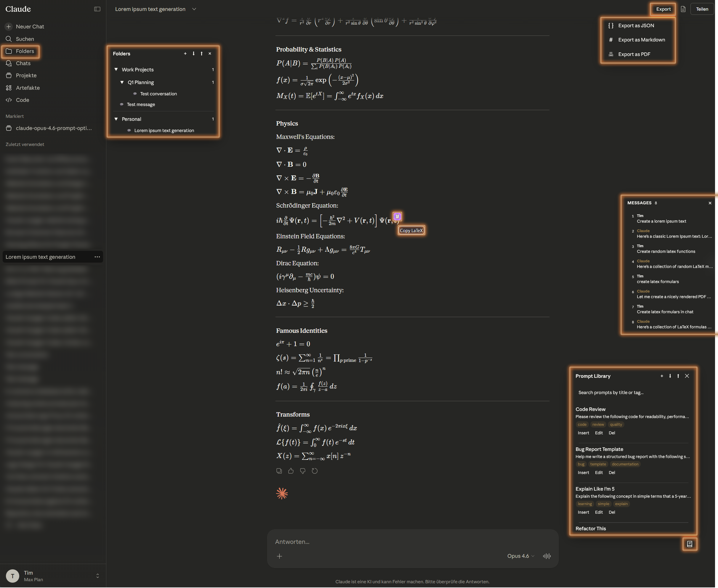Give the response a thumbs down
This screenshot has height=588, width=718.
point(303,471)
